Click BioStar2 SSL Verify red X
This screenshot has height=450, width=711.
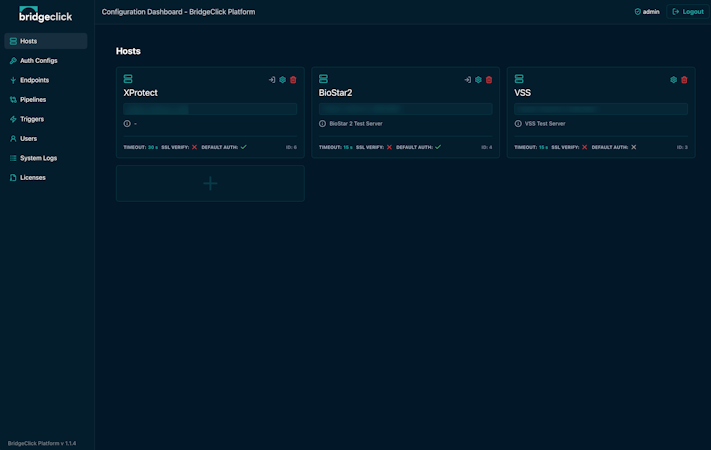coord(389,147)
